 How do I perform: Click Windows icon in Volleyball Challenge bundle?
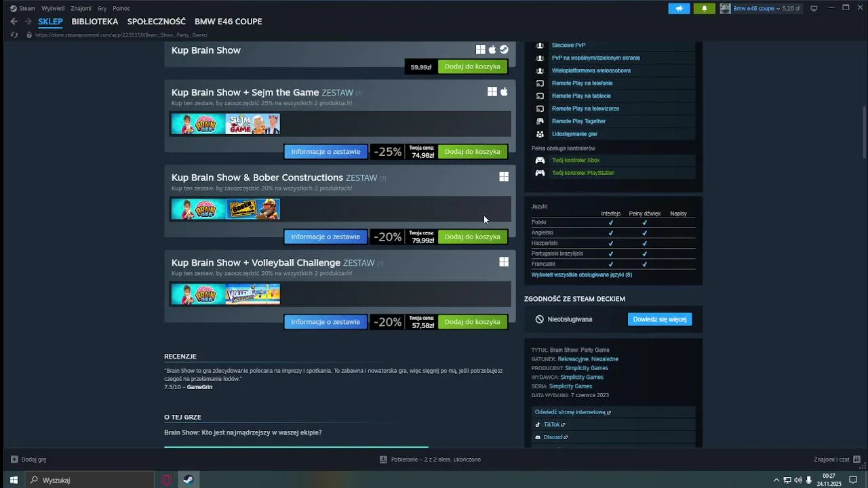pyautogui.click(x=504, y=262)
